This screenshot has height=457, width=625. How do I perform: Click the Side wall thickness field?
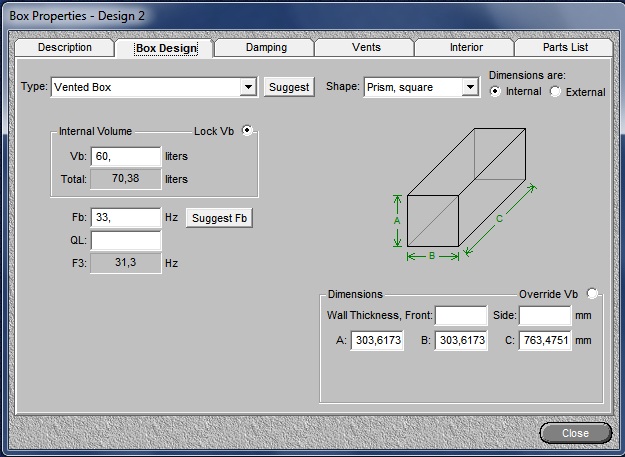pos(544,316)
